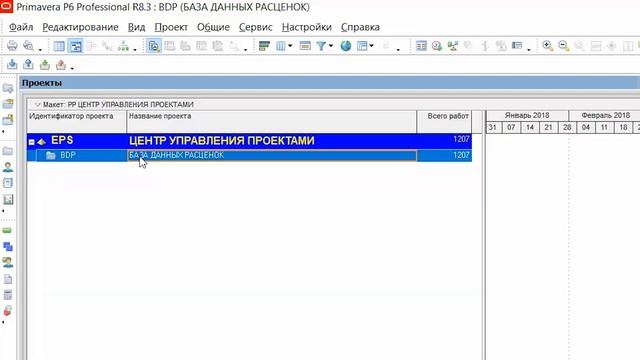Click the Print icon in toolbar
The width and height of the screenshot is (640, 360).
click(x=12, y=46)
